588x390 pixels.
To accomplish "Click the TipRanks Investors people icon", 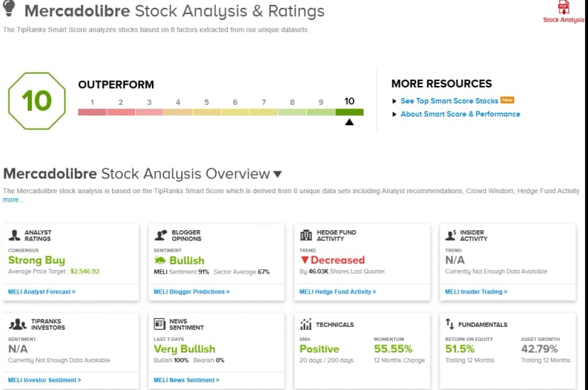I will click(16, 324).
